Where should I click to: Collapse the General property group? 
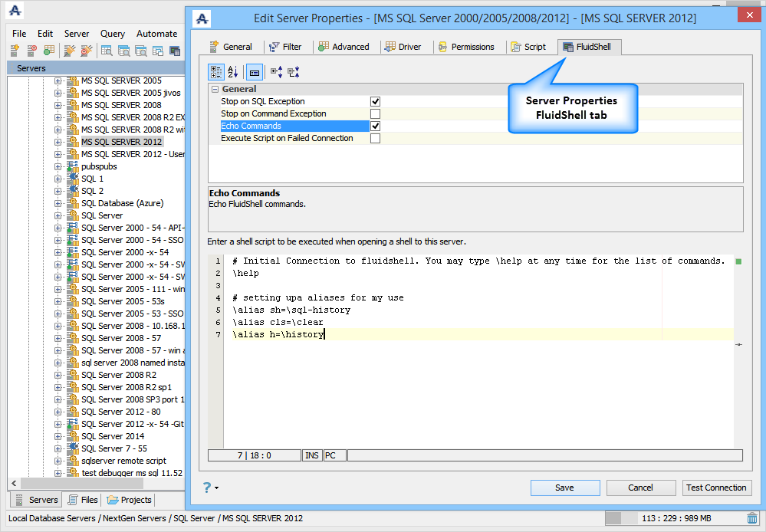[215, 90]
